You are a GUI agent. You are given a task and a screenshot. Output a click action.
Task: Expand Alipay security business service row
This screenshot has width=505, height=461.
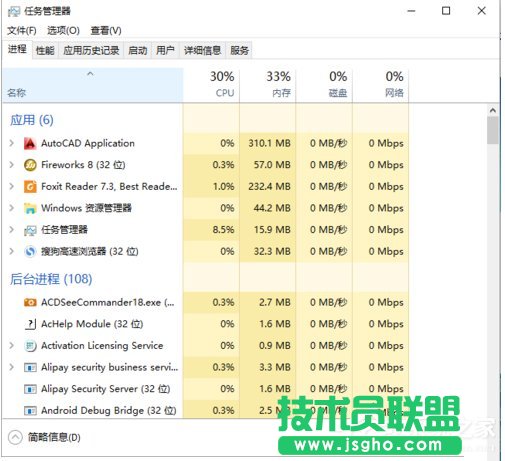coord(12,367)
